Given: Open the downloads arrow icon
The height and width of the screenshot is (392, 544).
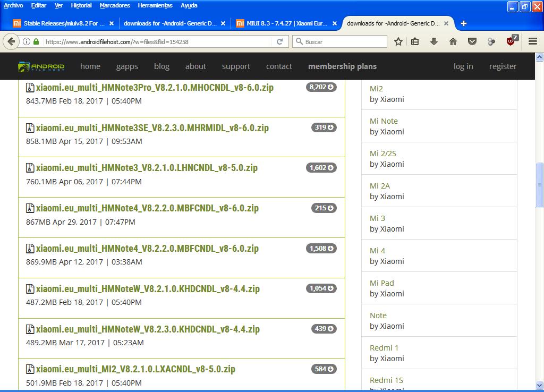Looking at the screenshot, I should 433,41.
